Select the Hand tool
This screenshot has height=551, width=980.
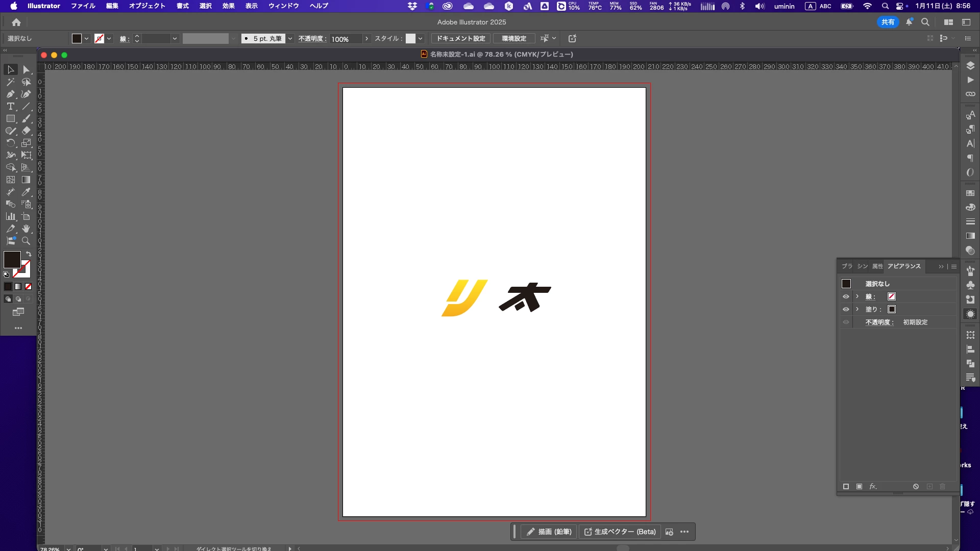coord(27,229)
